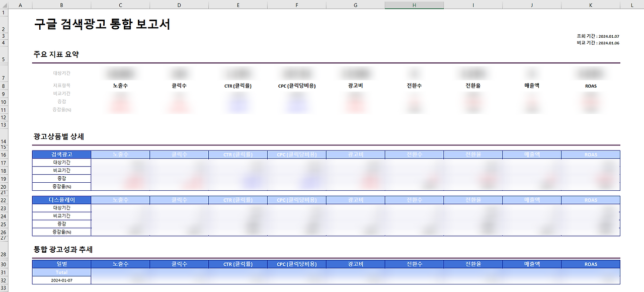Viewport: 644px width, 292px height.
Task: Select the '통합 광고성과 추세' section heading
Action: tap(63, 250)
